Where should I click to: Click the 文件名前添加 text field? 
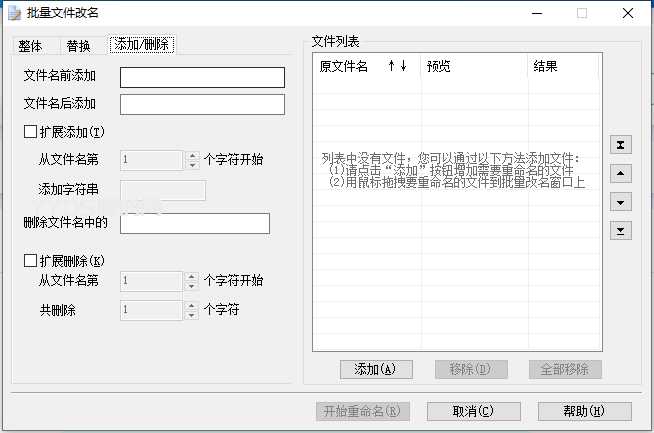(202, 77)
